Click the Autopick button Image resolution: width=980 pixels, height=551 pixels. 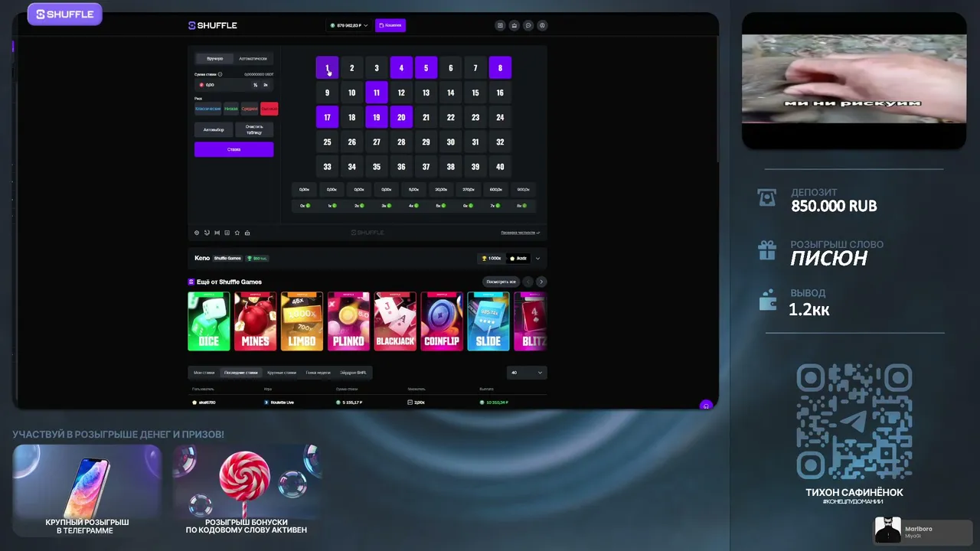(214, 129)
